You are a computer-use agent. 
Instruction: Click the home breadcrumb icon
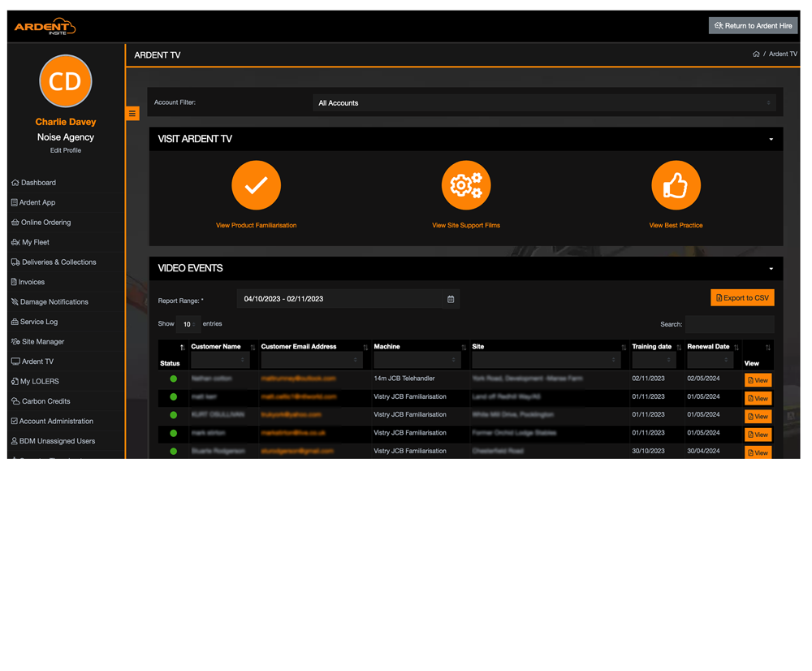[x=756, y=54]
